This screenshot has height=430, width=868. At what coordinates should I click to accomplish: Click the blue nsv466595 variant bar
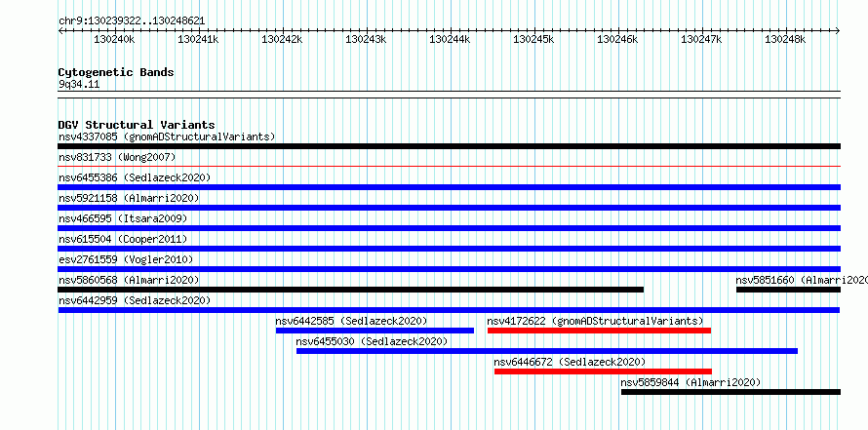point(450,228)
